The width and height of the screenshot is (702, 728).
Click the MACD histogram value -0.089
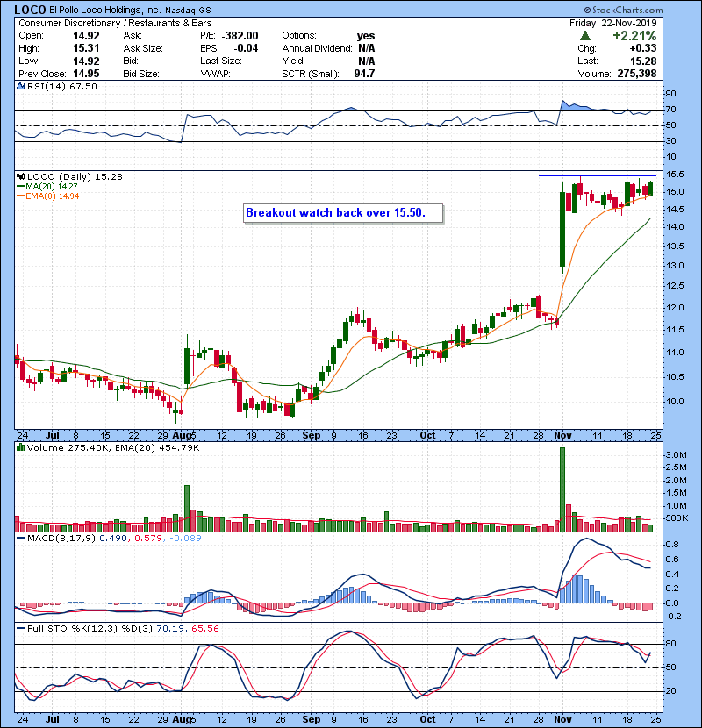point(185,539)
